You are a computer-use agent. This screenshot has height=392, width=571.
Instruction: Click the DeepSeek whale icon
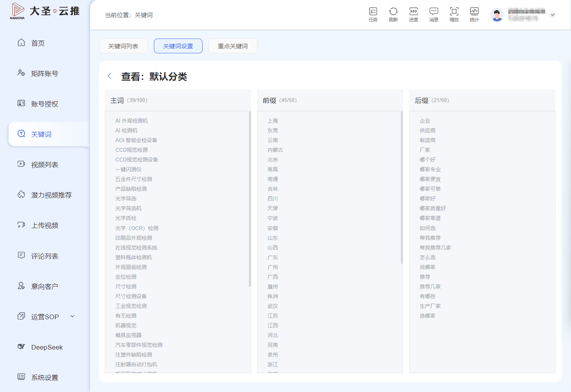[21, 346]
